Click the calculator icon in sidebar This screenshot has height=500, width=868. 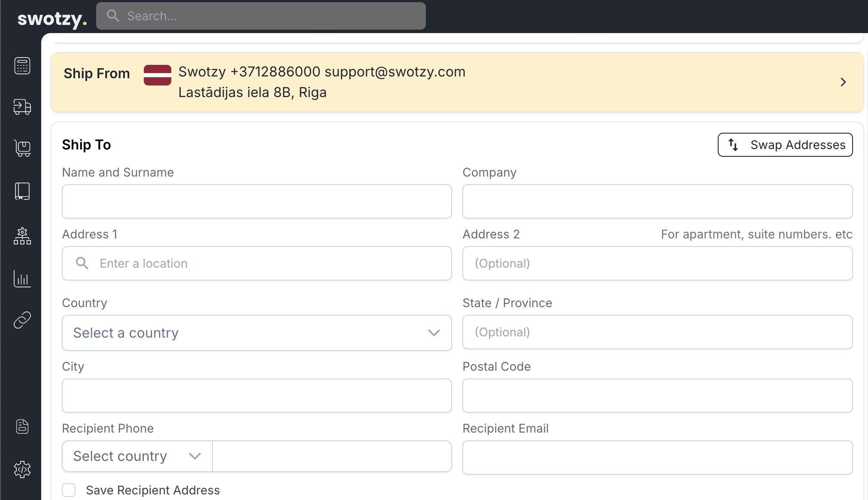click(22, 66)
